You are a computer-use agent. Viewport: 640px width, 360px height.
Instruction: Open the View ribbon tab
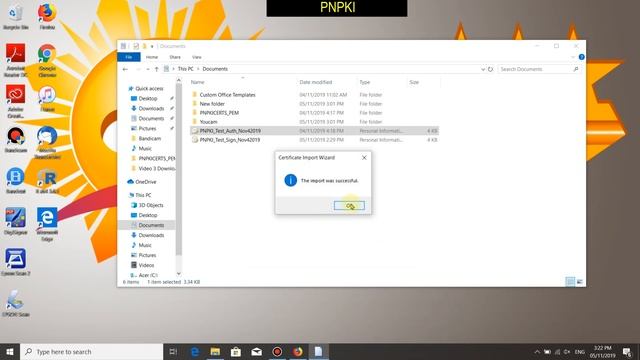197,57
